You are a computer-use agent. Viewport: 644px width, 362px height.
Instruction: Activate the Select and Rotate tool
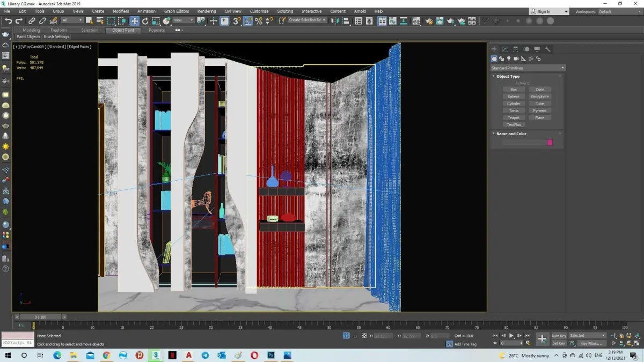coord(145,21)
